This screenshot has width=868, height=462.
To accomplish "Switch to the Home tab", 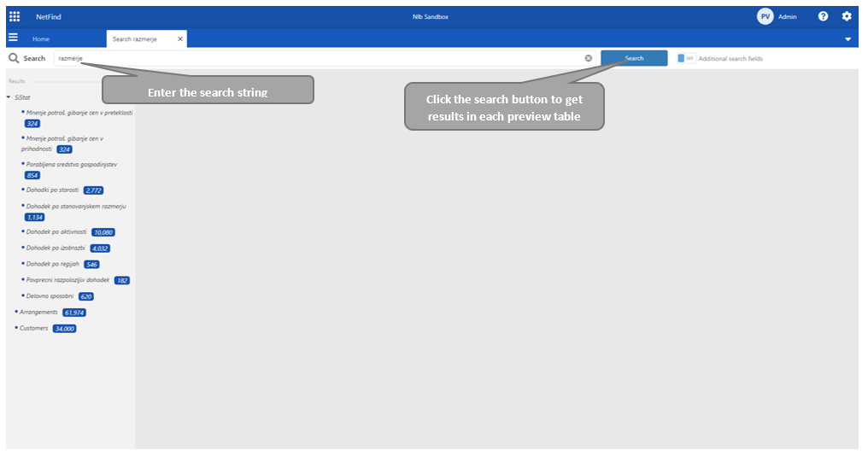I will [41, 39].
